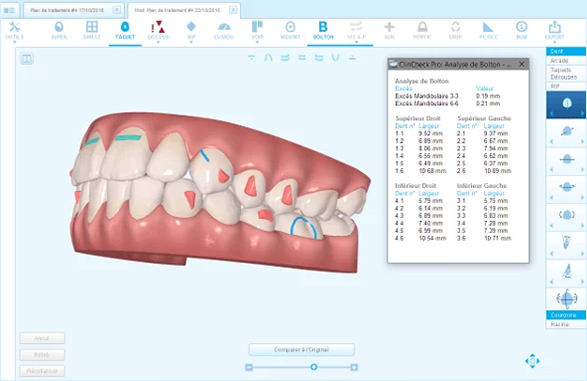The image size is (587, 381).
Task: Click the multi-axis tooth movement compass
Action: [567, 299]
